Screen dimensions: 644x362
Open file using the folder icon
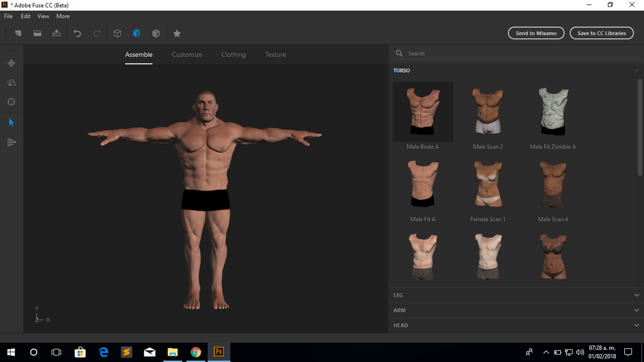coord(37,33)
